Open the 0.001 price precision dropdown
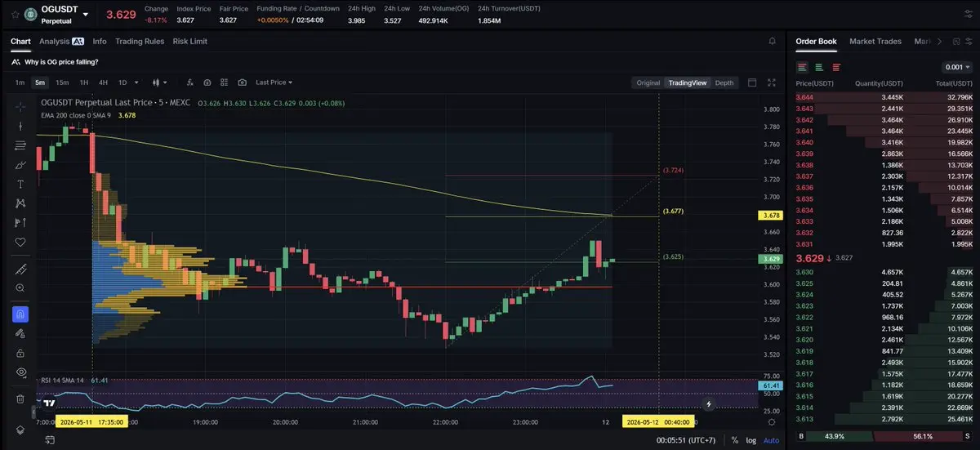Image resolution: width=980 pixels, height=450 pixels. click(x=956, y=67)
